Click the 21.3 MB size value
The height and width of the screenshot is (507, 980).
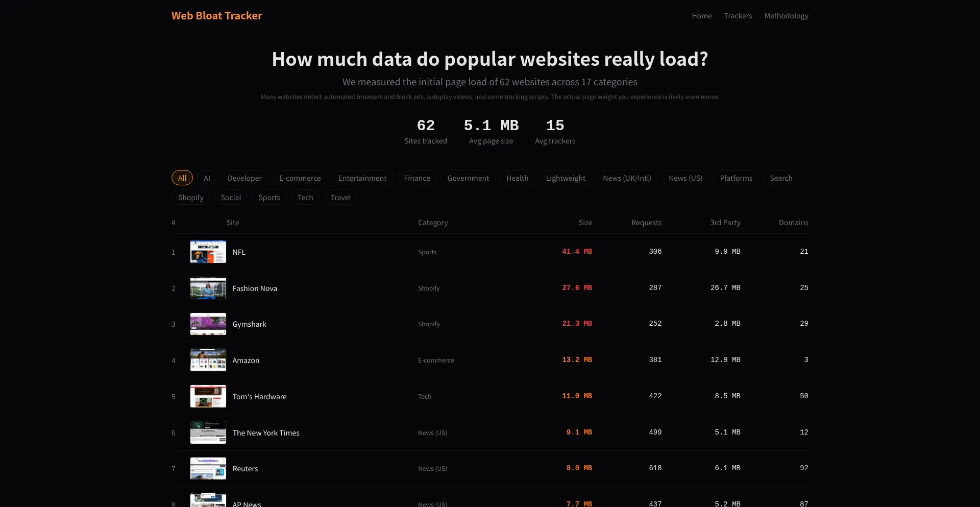pos(577,323)
